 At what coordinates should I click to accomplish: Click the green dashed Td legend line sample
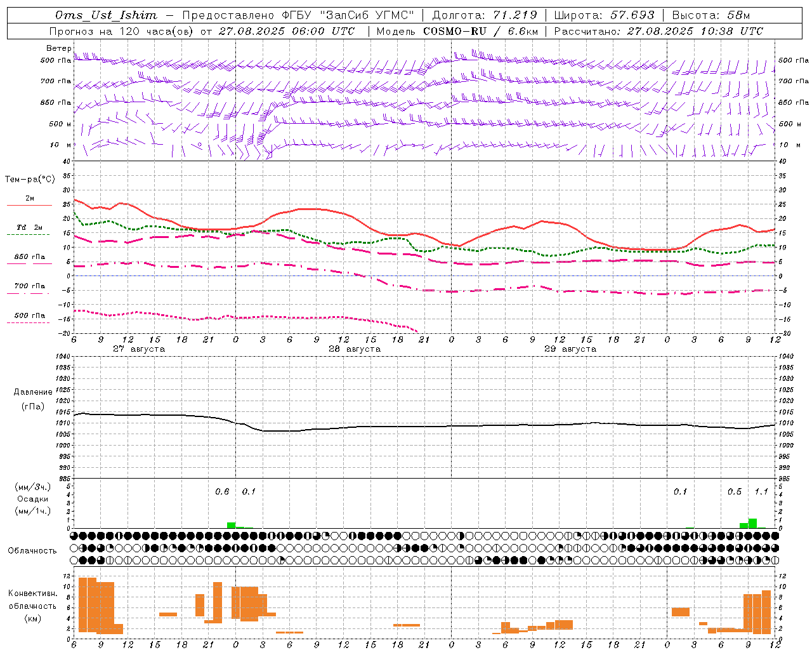(28, 235)
